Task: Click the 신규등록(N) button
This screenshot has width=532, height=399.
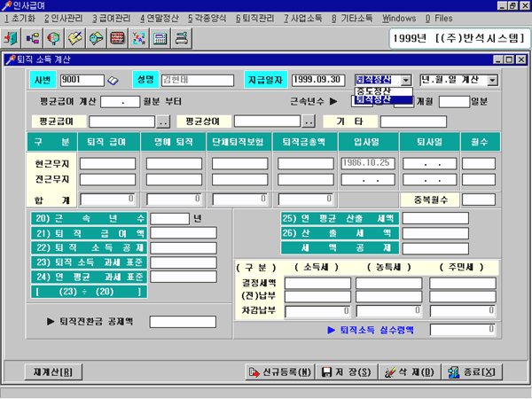Action: (x=279, y=372)
